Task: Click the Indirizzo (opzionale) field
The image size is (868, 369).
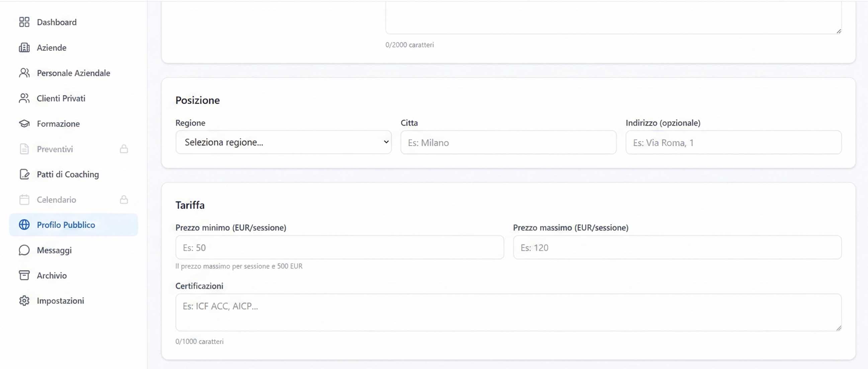Action: (733, 142)
